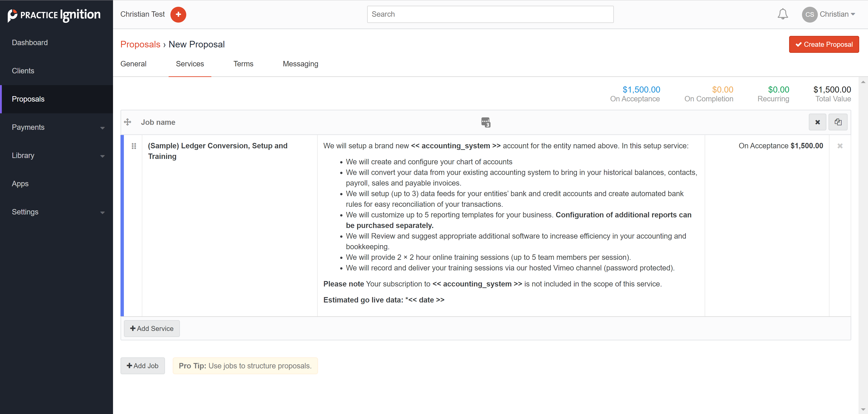Click the job placeholders icon
The image size is (868, 414).
click(486, 122)
